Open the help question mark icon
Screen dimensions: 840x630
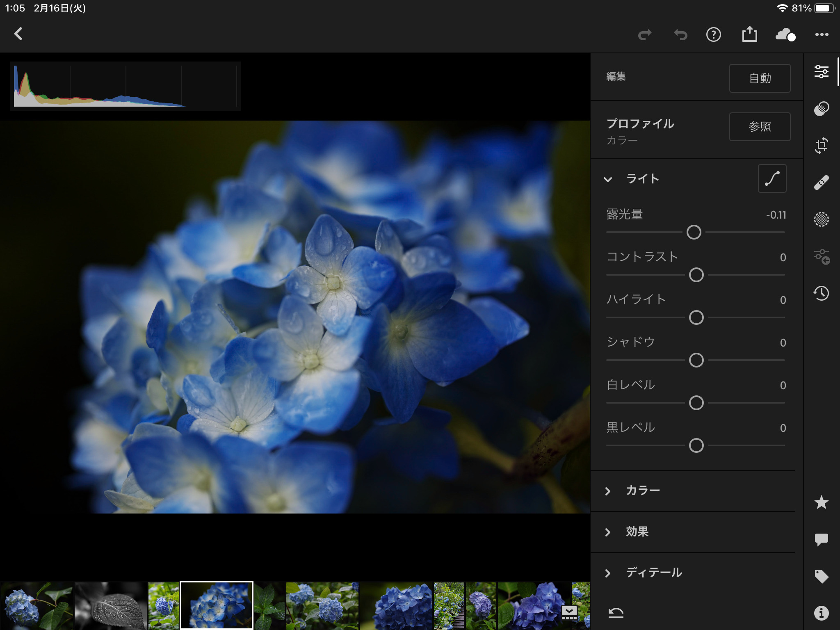[x=714, y=35]
